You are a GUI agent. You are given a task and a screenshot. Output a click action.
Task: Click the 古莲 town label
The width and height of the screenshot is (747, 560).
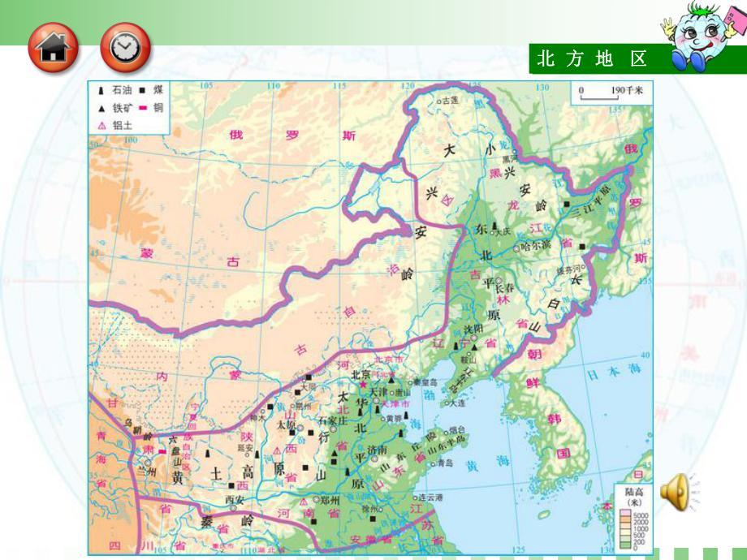(x=450, y=101)
